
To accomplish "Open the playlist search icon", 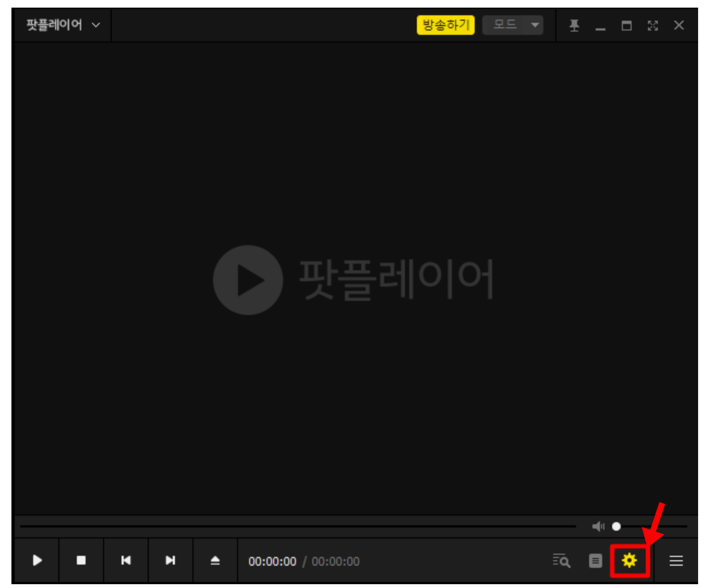I will pyautogui.click(x=561, y=560).
